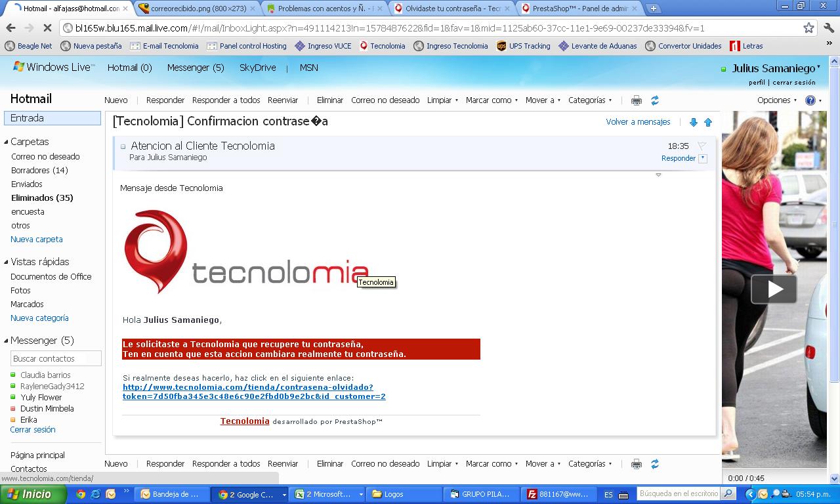Open the Opciones dropdown menu
840x504 pixels.
pos(777,100)
